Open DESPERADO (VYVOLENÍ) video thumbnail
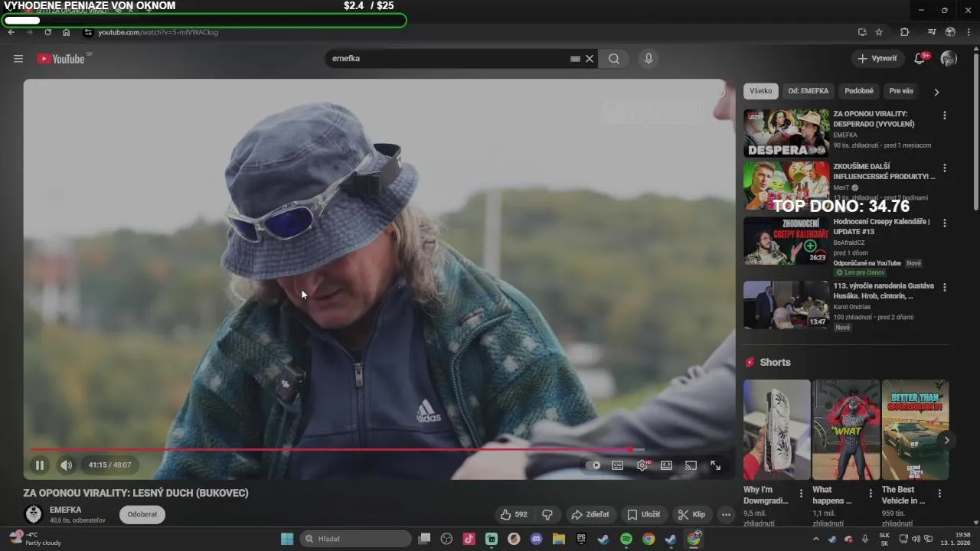The image size is (980, 551). (x=786, y=133)
